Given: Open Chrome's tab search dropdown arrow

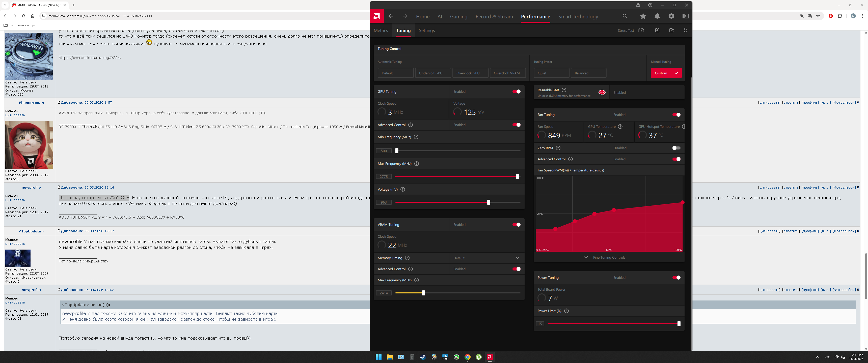Looking at the screenshot, I should 5,5.
